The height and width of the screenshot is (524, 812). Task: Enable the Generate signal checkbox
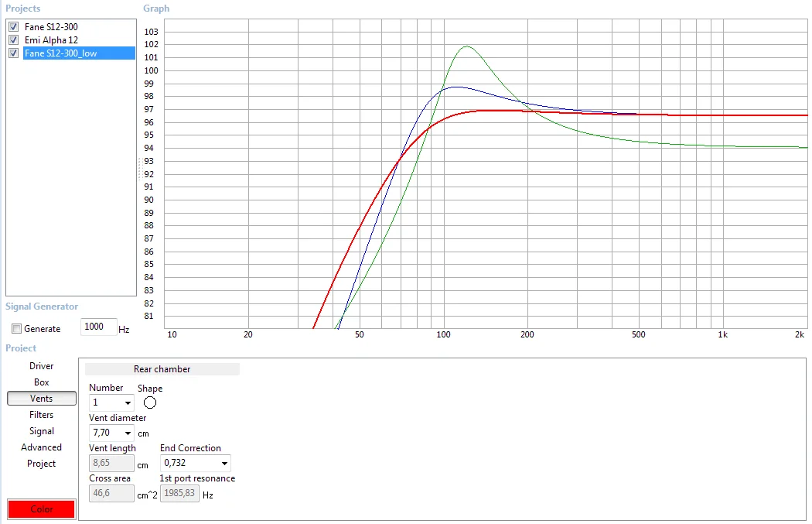tap(17, 329)
